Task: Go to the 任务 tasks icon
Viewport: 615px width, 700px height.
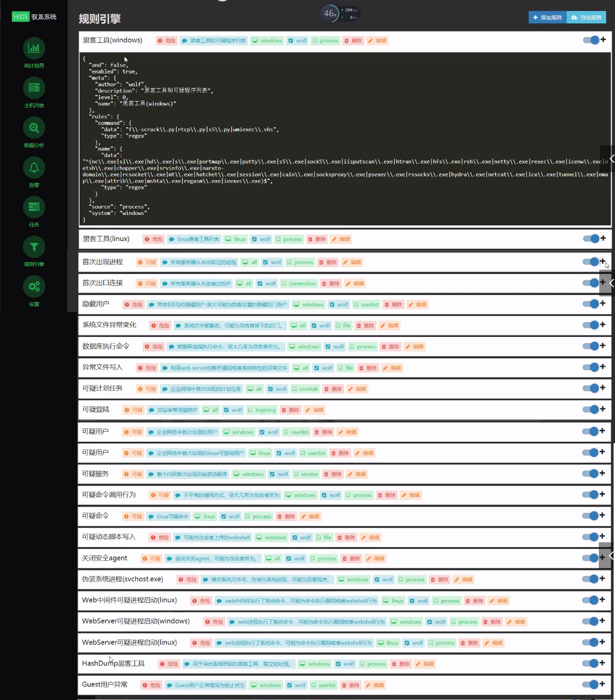Action: pyautogui.click(x=34, y=207)
